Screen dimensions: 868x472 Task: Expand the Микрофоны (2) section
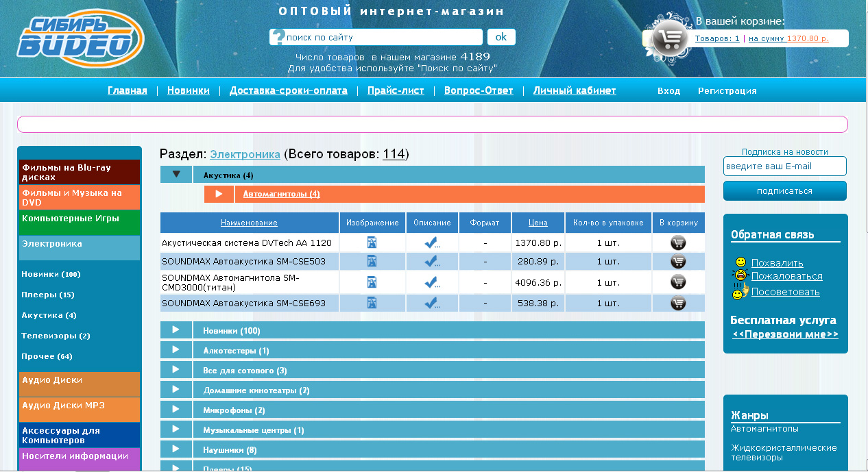433,410
